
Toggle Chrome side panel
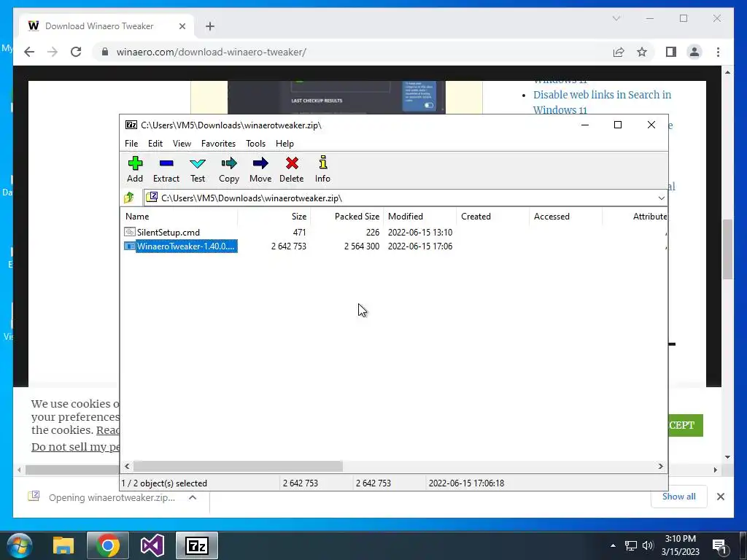coord(671,52)
